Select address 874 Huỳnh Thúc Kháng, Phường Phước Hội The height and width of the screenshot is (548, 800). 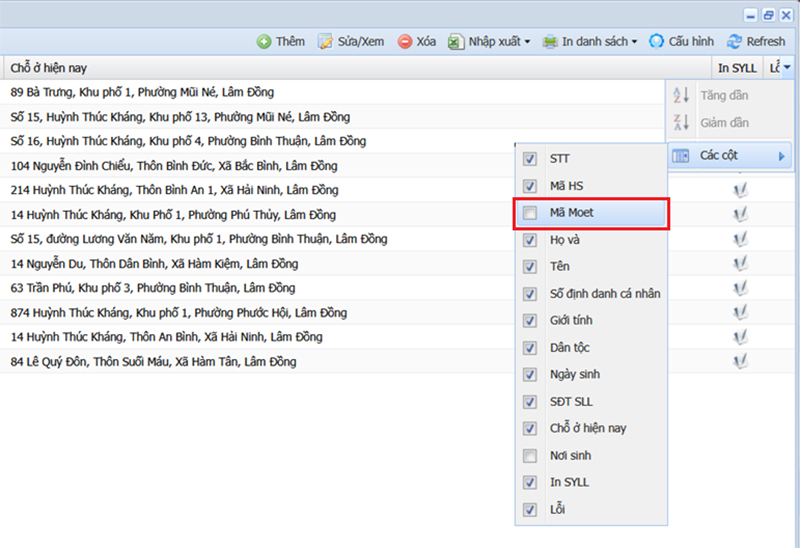click(179, 313)
